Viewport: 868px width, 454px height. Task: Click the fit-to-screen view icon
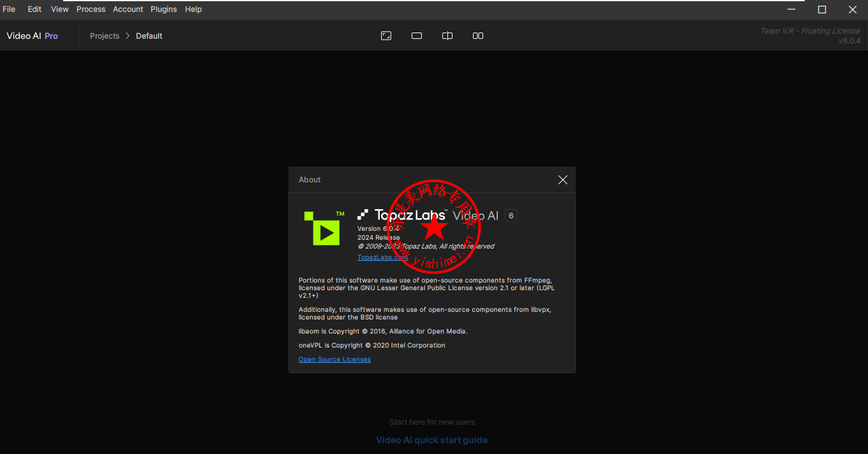coord(386,36)
